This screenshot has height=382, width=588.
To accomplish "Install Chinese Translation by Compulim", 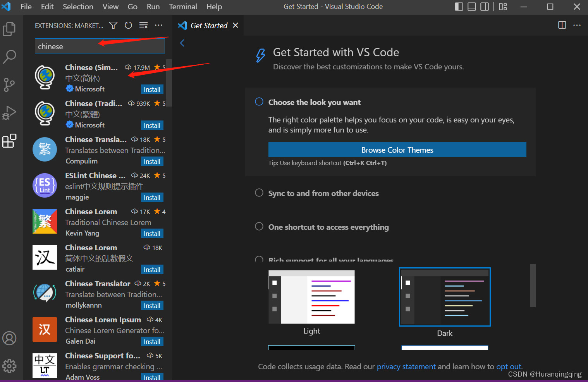I will [152, 162].
